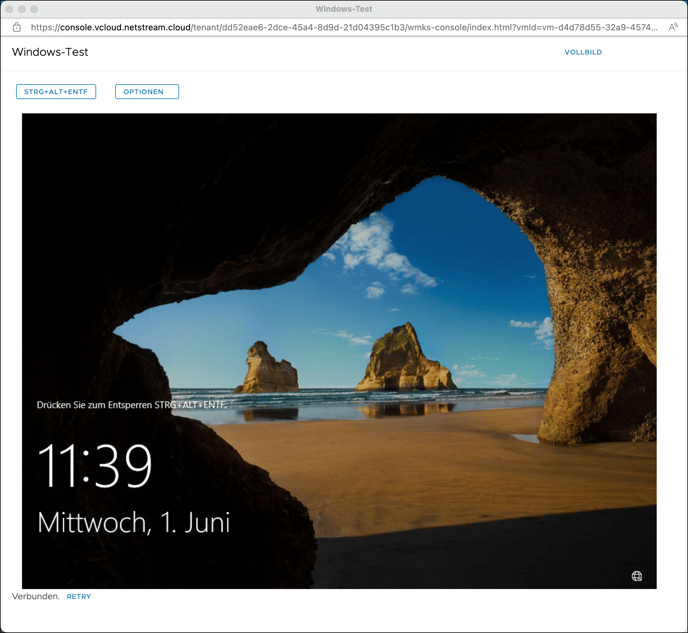Click the console URL in the address bar
The height and width of the screenshot is (633, 688).
[344, 27]
